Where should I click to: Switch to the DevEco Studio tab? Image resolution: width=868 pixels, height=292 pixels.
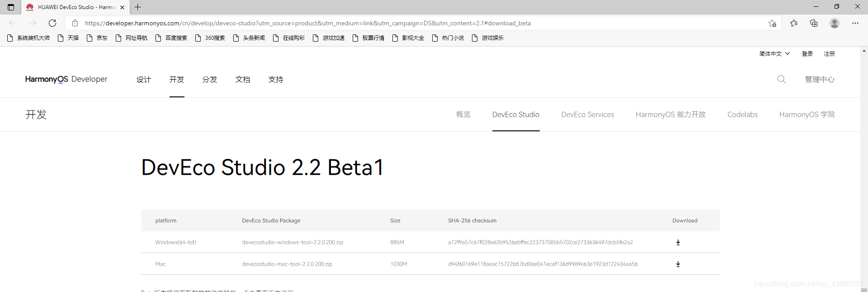click(516, 115)
